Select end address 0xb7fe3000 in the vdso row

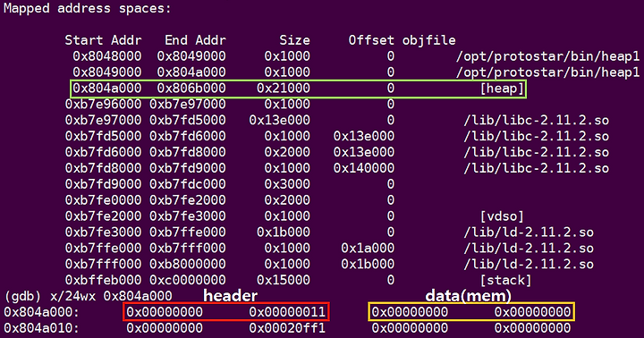pos(188,216)
